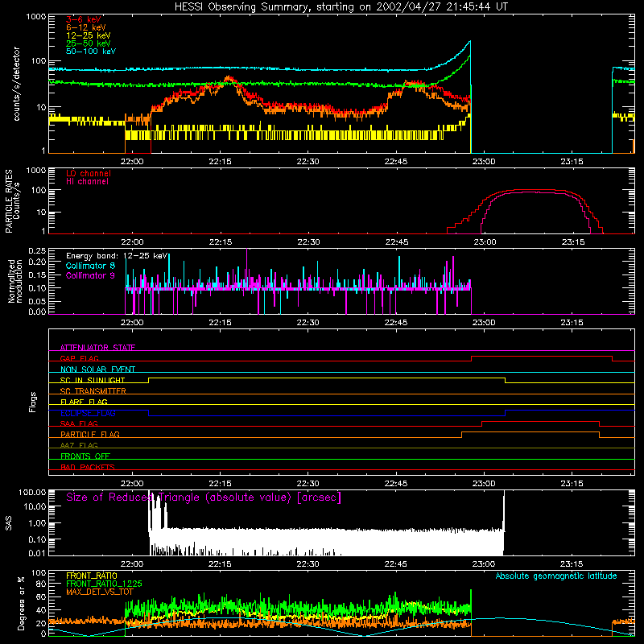Click the ECLIPSE FLAG label

click(88, 413)
